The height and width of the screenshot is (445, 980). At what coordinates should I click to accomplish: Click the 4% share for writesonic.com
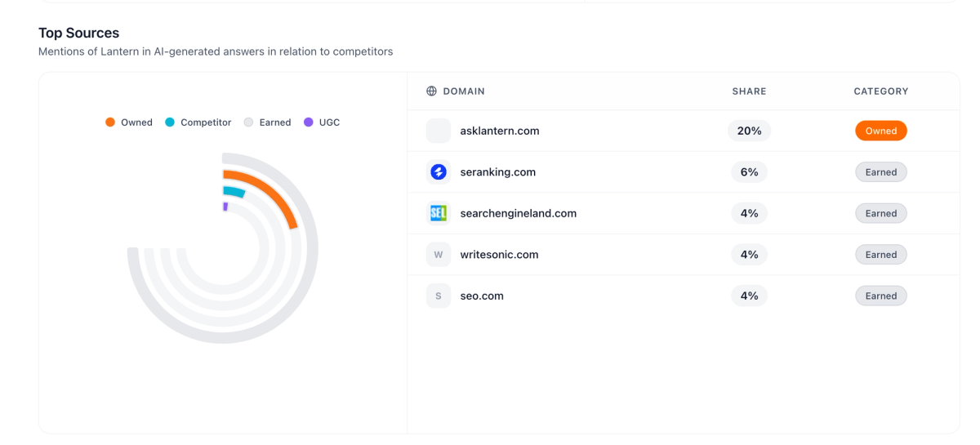(x=750, y=255)
